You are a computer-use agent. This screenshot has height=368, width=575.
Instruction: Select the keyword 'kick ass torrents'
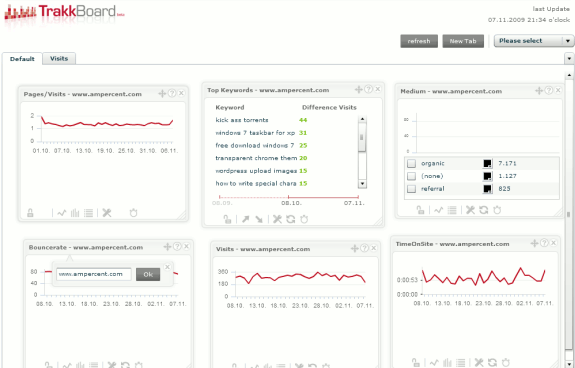pos(242,120)
